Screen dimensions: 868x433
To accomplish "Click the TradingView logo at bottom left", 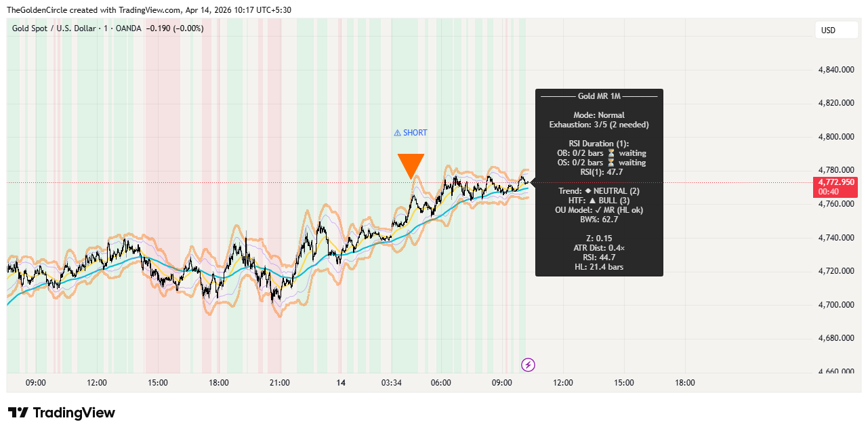I will click(x=60, y=412).
